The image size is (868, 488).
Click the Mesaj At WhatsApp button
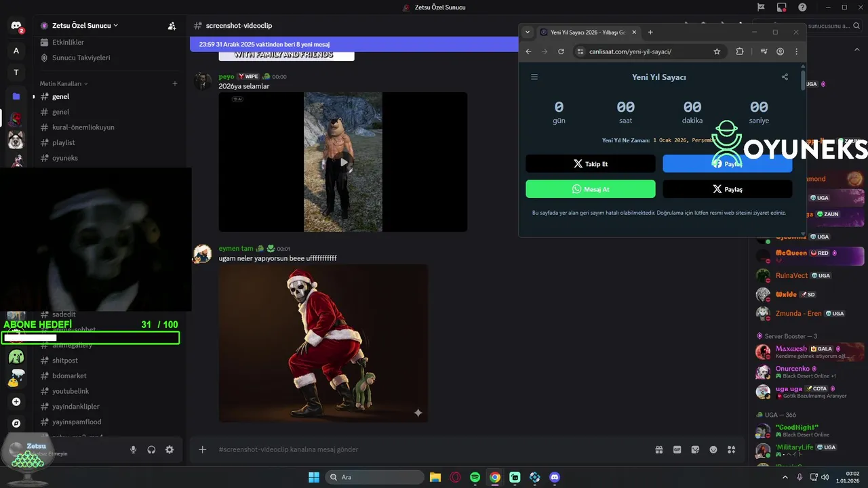(591, 189)
